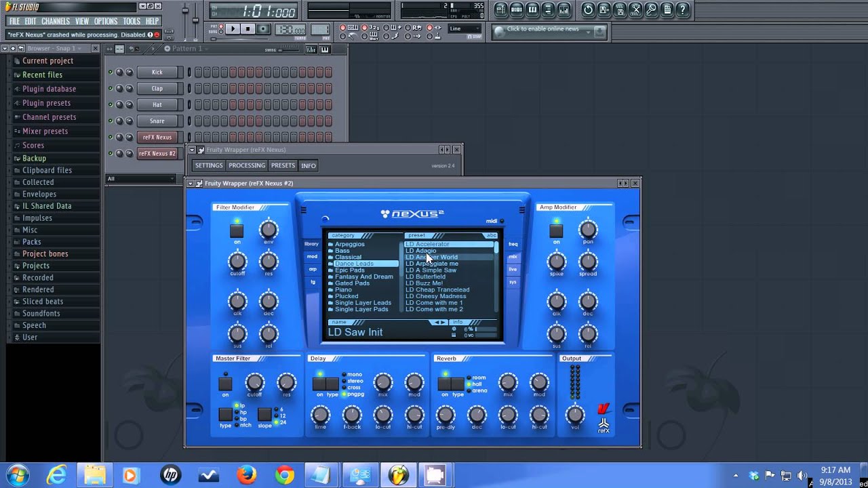Open the TOOLS menu
Screen dimensions: 868x488
(132, 22)
